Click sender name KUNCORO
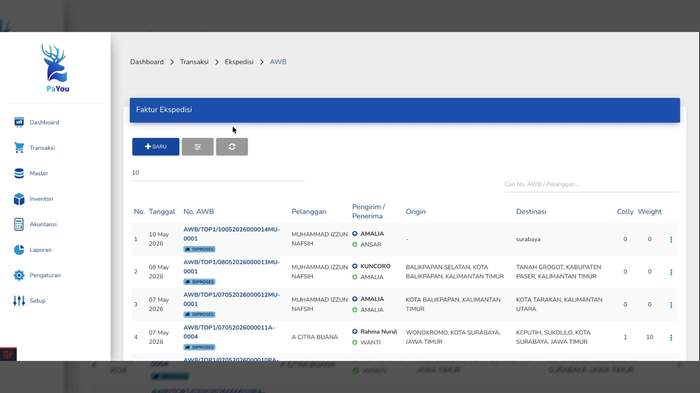700x393 pixels. pos(375,266)
